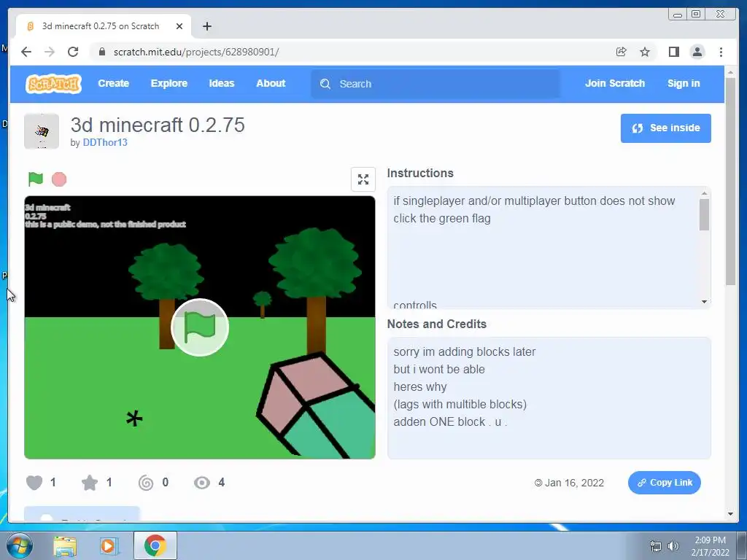Open the Chrome profile icon
Screen dimensions: 747x560
pos(697,52)
